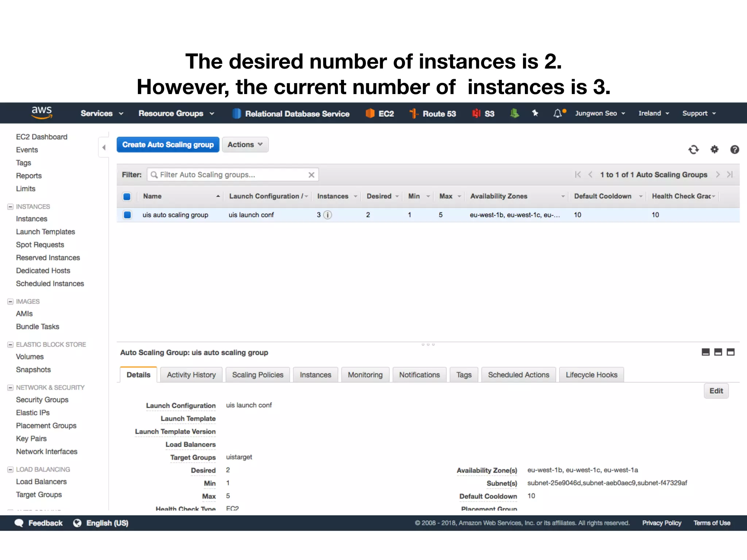Open the Services dropdown menu
Screen dimensions: 747x560
tap(102, 113)
